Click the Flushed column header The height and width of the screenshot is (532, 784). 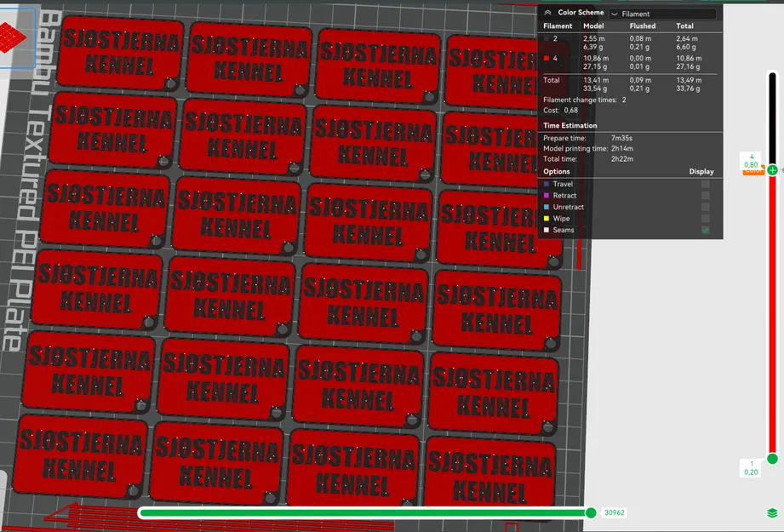tap(643, 26)
